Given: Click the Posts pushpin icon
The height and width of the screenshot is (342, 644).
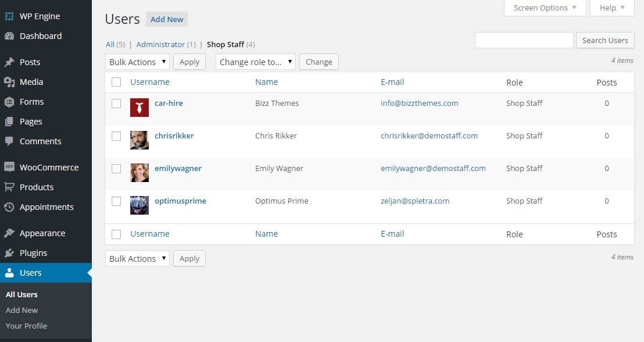Looking at the screenshot, I should [9, 62].
